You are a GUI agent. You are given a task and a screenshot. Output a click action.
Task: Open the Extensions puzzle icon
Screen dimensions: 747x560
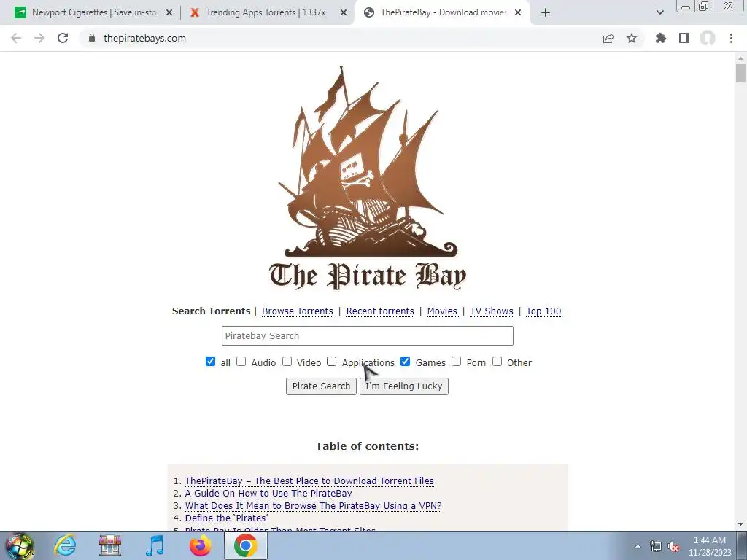pos(660,38)
